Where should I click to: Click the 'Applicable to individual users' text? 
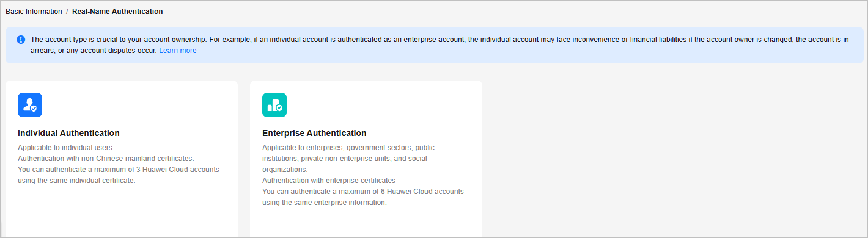66,148
